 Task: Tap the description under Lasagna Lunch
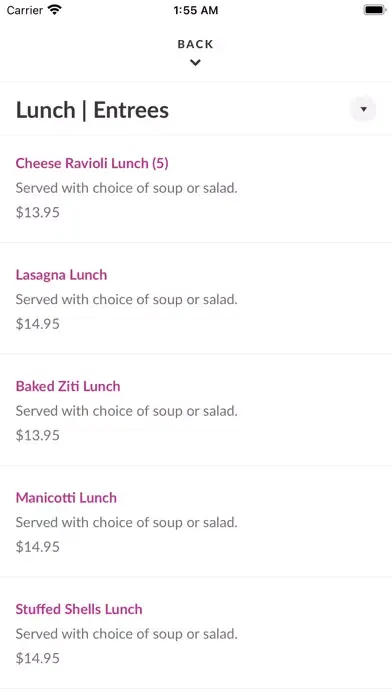pyautogui.click(x=127, y=300)
